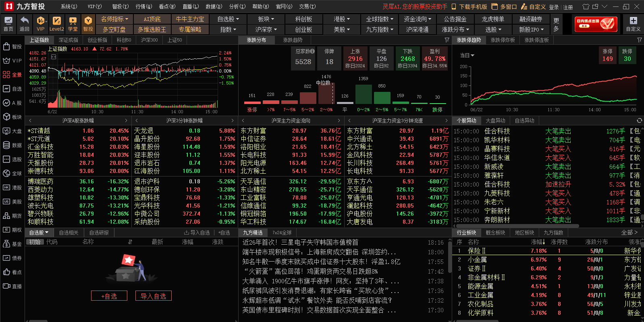Toggle 涨幅 sort in 行业板块 table header

pos(538,242)
